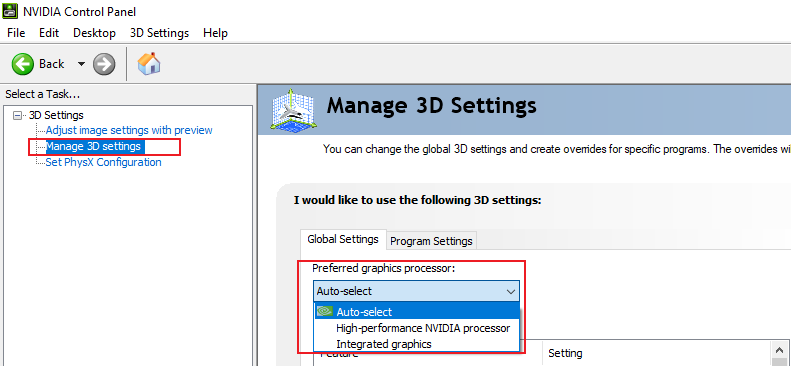Open Set PhysX Configuration task
Viewport: 791px width, 366px height.
click(x=103, y=162)
